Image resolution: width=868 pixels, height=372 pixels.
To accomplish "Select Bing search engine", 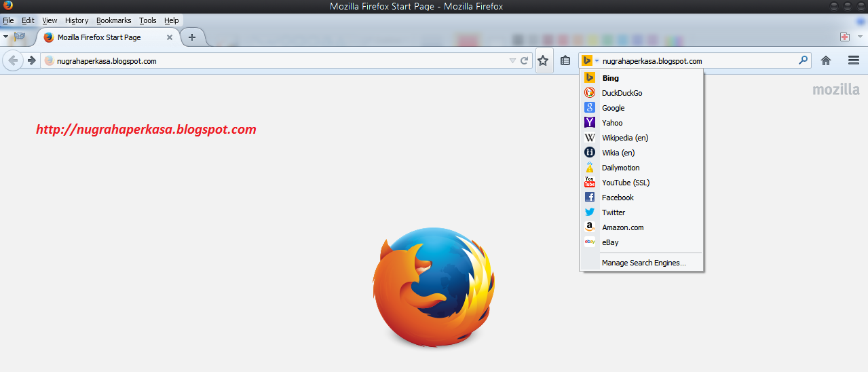I will coord(641,78).
